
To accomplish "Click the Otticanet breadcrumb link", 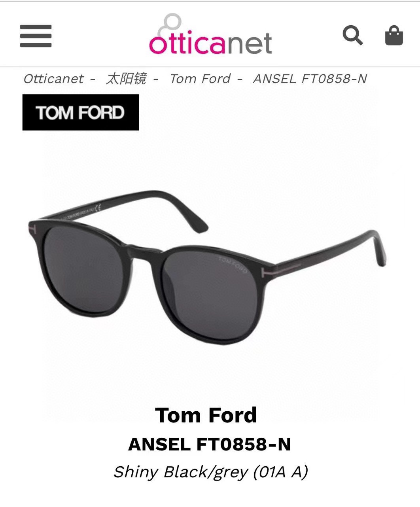I will pos(53,79).
